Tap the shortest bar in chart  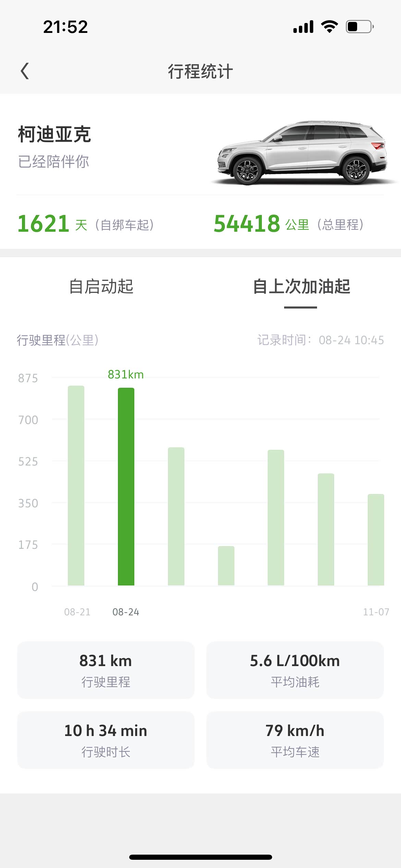tap(226, 566)
